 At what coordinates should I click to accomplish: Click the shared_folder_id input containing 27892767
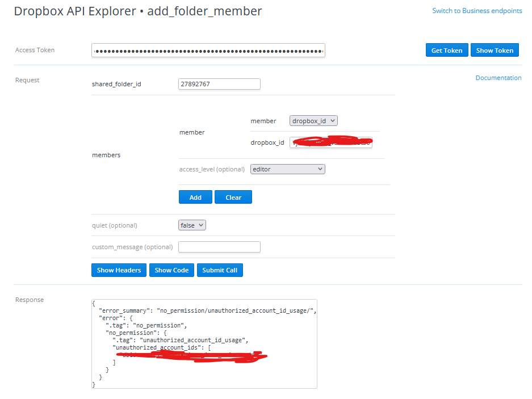tap(219, 84)
